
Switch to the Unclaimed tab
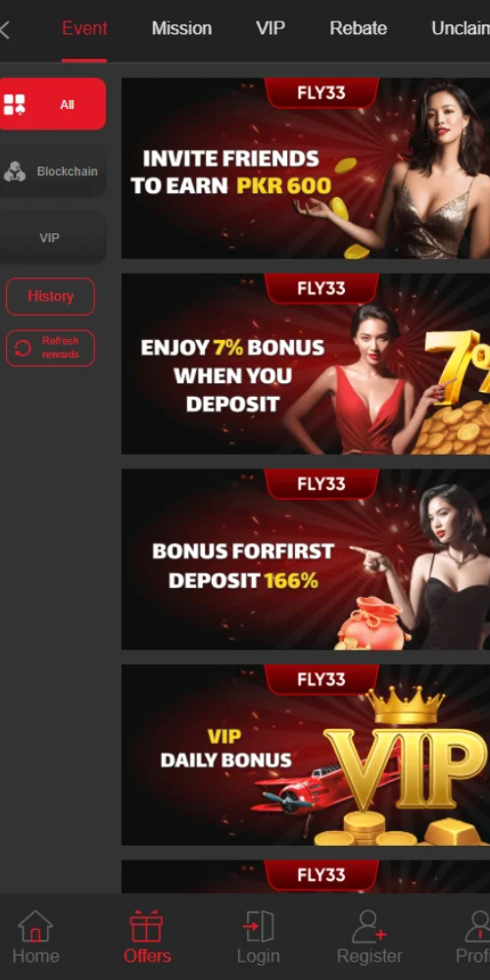point(461,28)
